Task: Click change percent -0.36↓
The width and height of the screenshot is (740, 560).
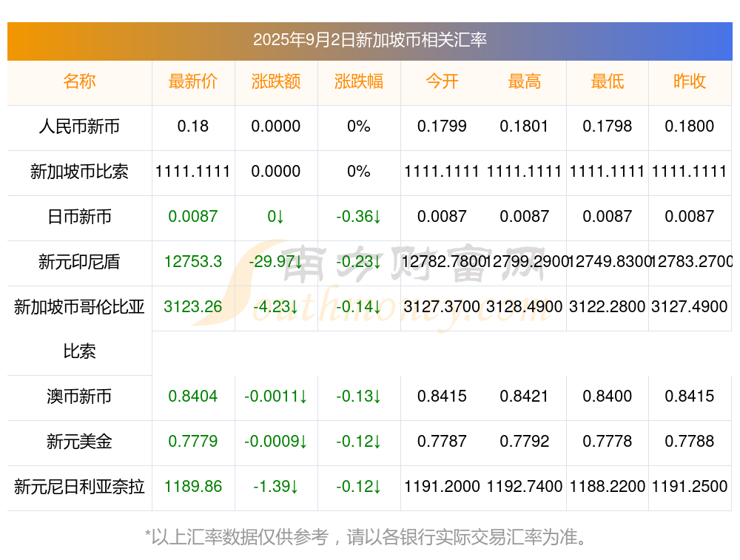Action: (359, 217)
